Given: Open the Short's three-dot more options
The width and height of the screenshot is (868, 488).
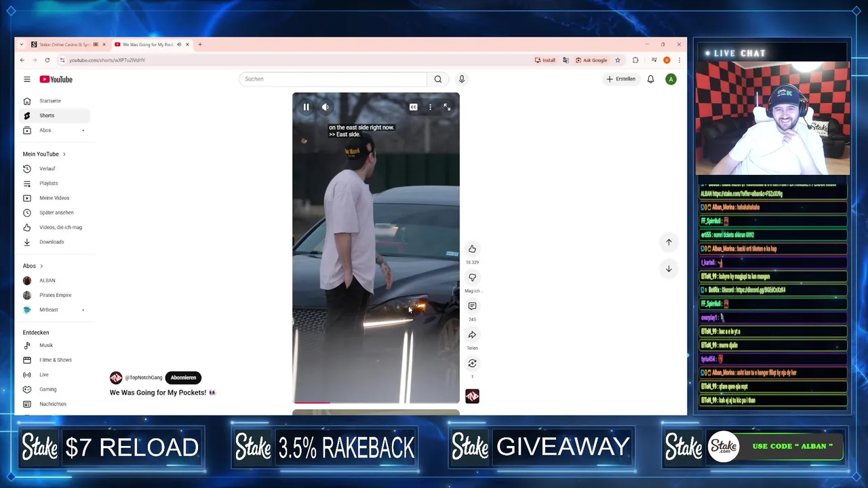Looking at the screenshot, I should 430,107.
